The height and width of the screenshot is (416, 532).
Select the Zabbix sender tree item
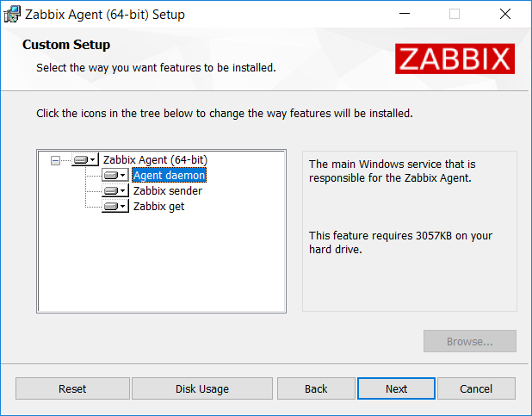tap(168, 191)
